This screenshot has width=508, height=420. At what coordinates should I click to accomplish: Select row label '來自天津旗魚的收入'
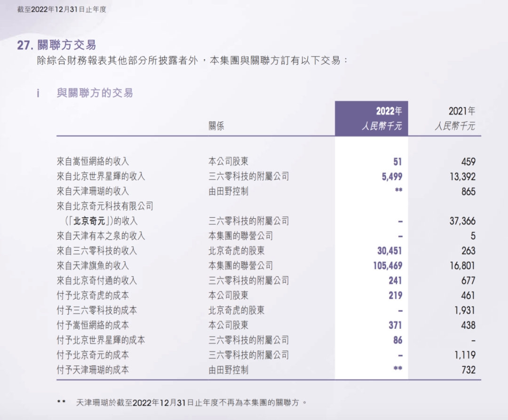(93, 266)
